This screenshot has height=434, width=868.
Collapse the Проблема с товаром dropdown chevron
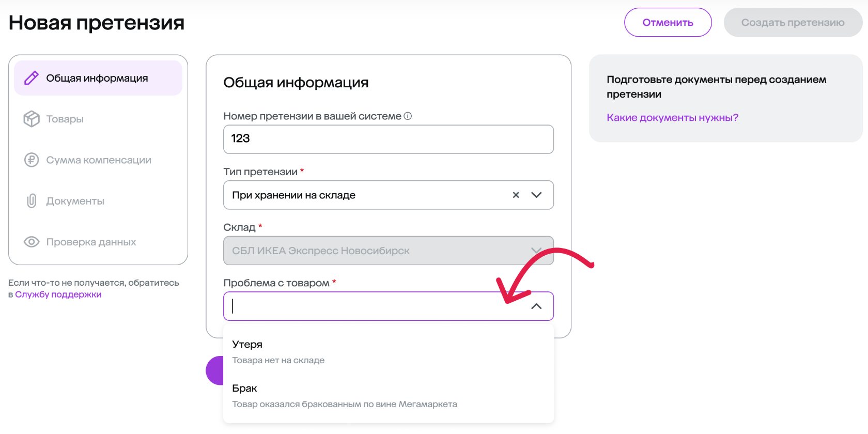(536, 306)
